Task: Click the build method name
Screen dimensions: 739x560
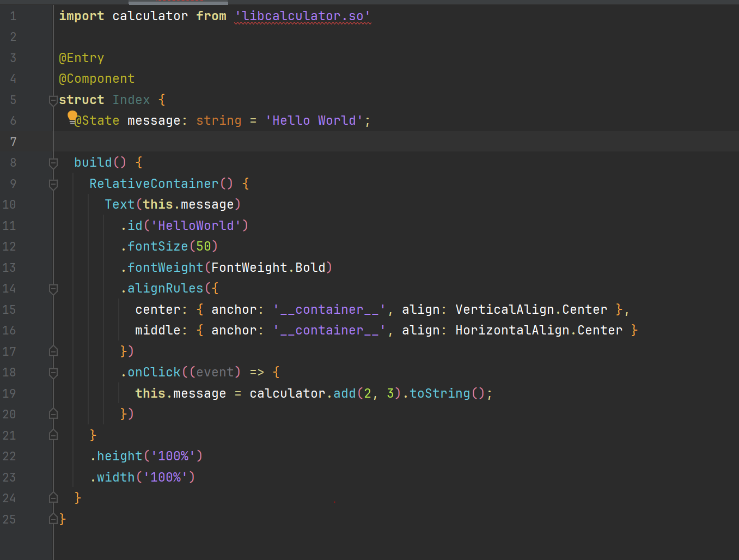Action: click(93, 163)
